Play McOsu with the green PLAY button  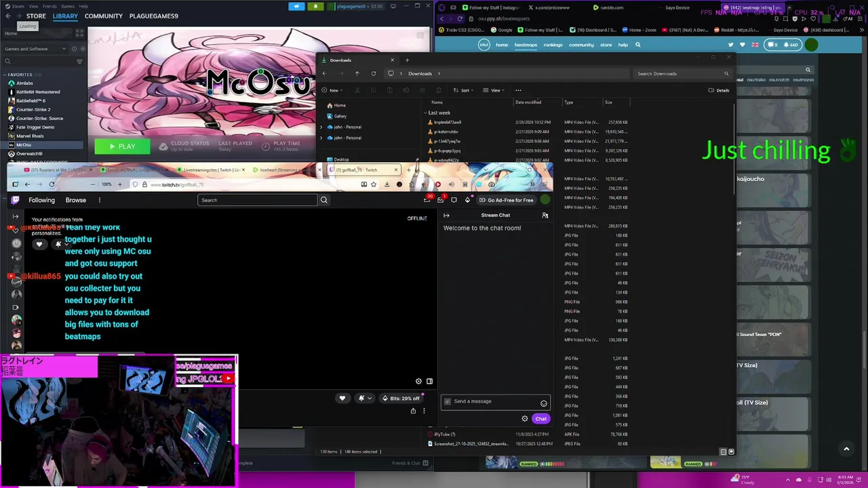(123, 146)
